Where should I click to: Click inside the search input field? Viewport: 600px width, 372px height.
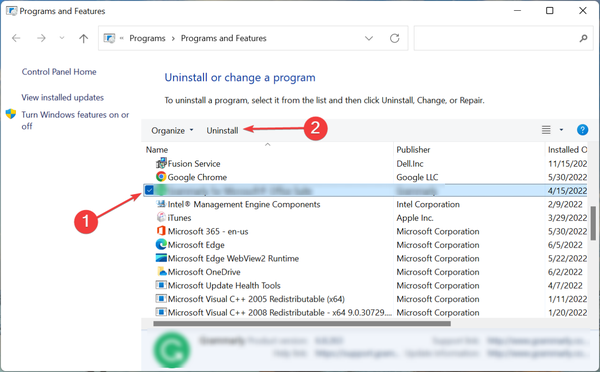tap(496, 38)
